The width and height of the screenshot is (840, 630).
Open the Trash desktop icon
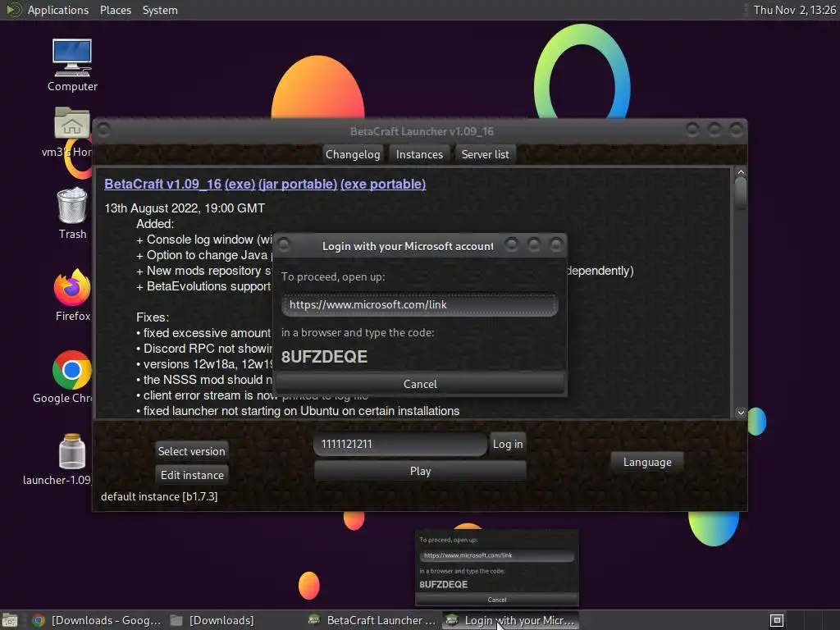[x=72, y=212]
